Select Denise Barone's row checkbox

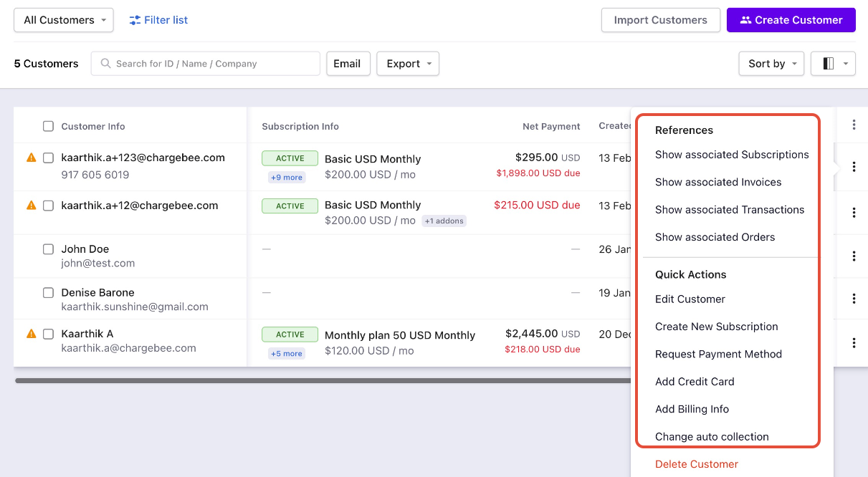pos(48,293)
